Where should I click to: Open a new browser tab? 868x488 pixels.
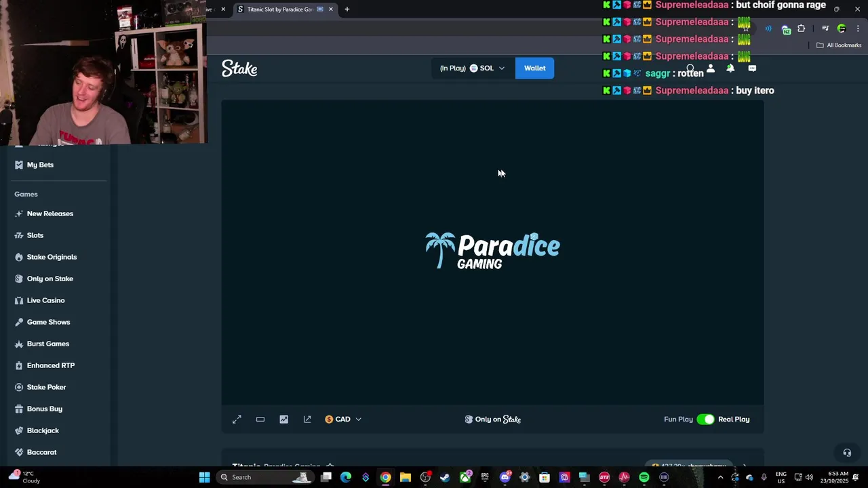[347, 9]
